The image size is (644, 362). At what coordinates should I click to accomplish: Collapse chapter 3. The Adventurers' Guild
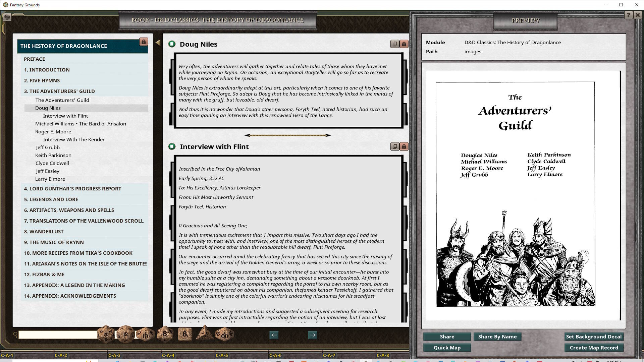[x=84, y=91]
